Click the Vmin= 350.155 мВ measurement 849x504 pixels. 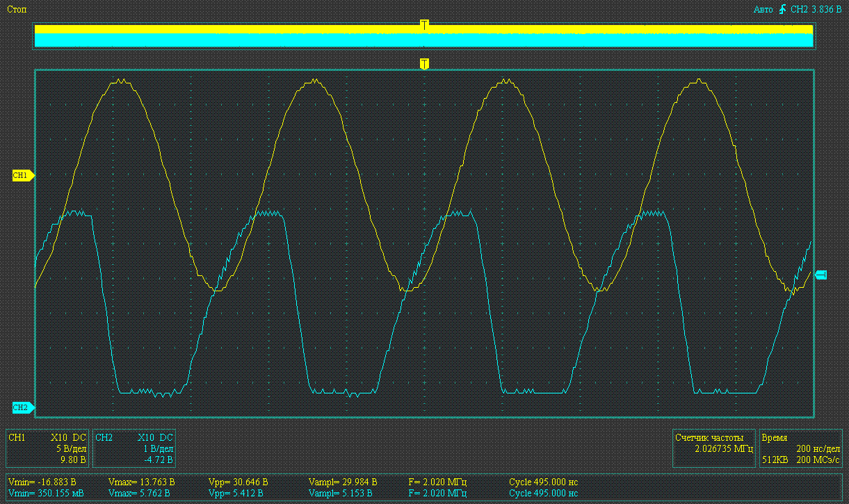45,493
